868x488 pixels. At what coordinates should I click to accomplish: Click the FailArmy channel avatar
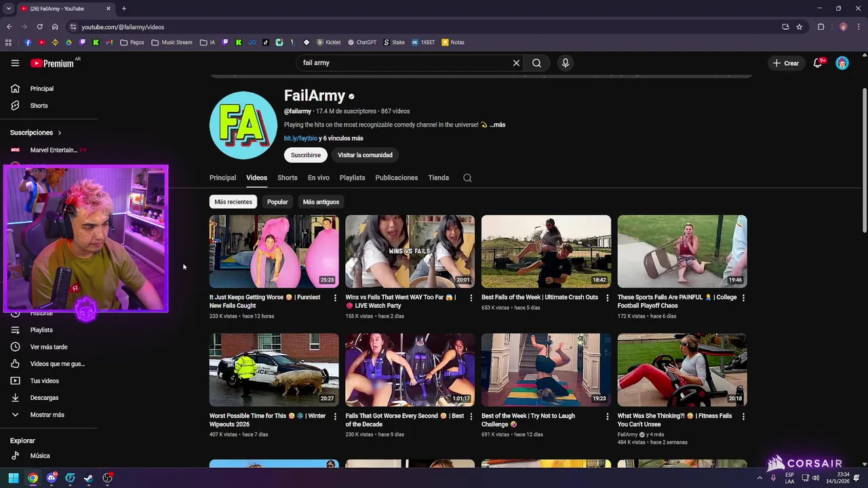tap(243, 125)
